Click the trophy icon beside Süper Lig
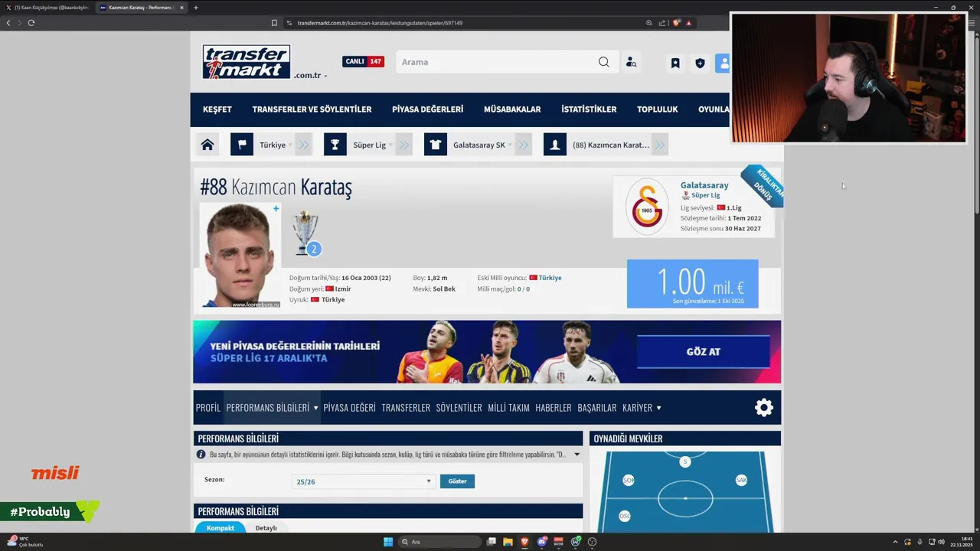The width and height of the screenshot is (980, 551). (335, 145)
